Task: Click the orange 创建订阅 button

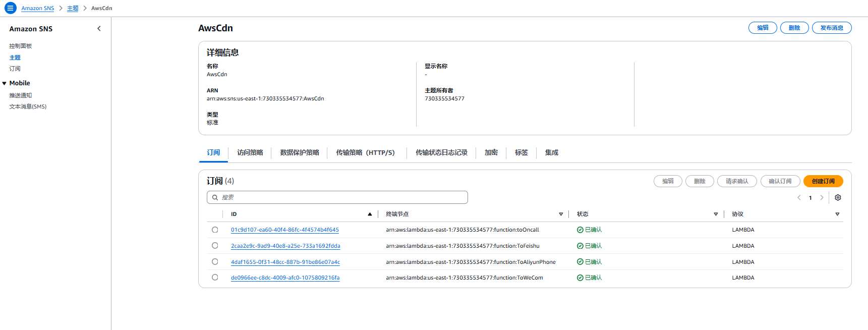Action: (823, 181)
